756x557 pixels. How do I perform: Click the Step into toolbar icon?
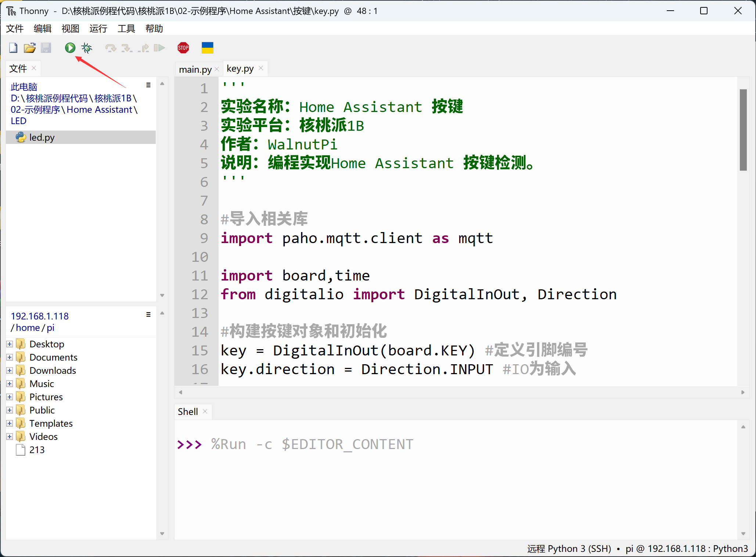[x=127, y=48]
